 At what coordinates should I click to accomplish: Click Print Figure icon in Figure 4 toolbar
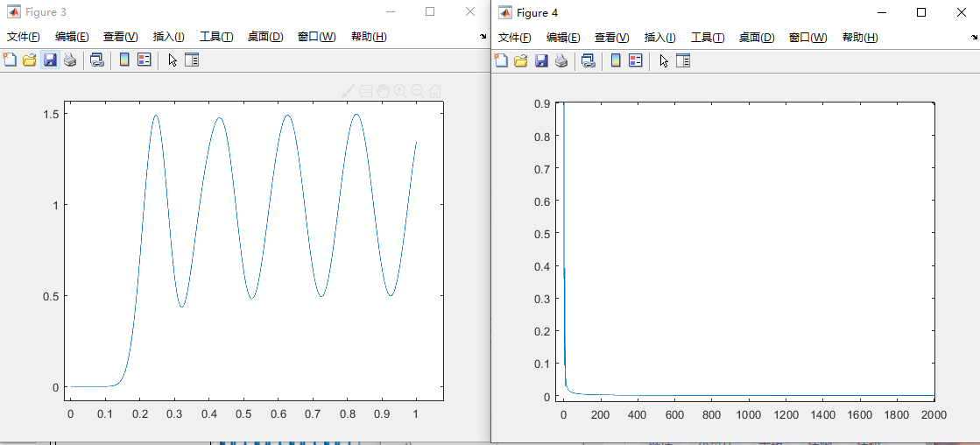coord(561,60)
